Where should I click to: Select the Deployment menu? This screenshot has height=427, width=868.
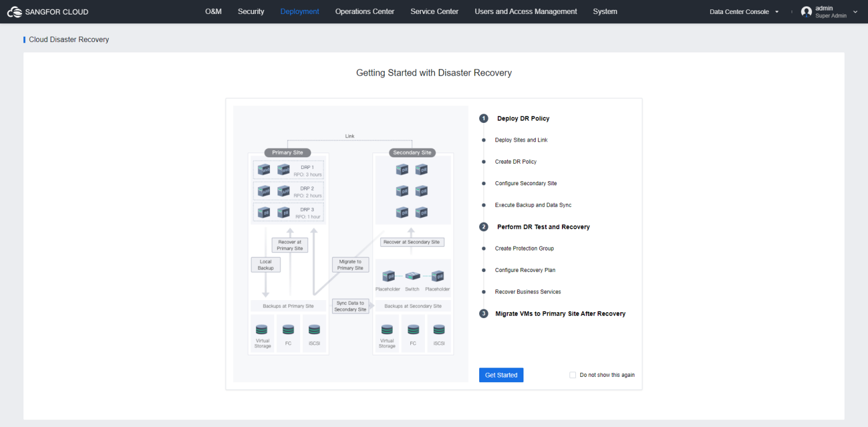[300, 12]
